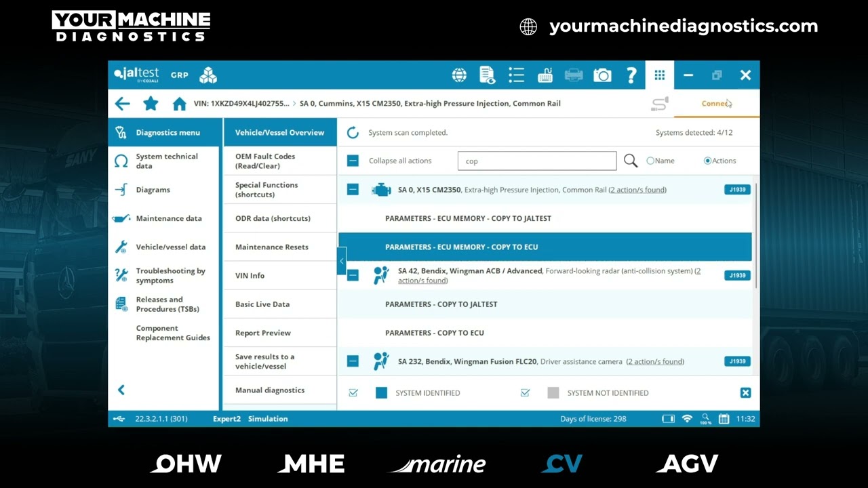Collapse all actions toggle box
This screenshot has width=868, height=488.
(x=353, y=161)
